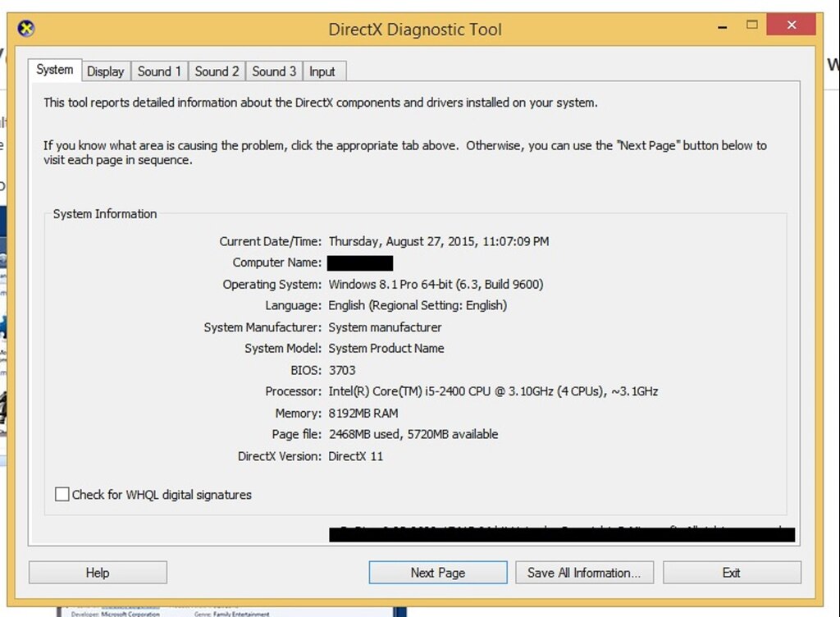840x617 pixels.
Task: Click 'English (Regional Setting: English)' language value
Action: coord(418,305)
